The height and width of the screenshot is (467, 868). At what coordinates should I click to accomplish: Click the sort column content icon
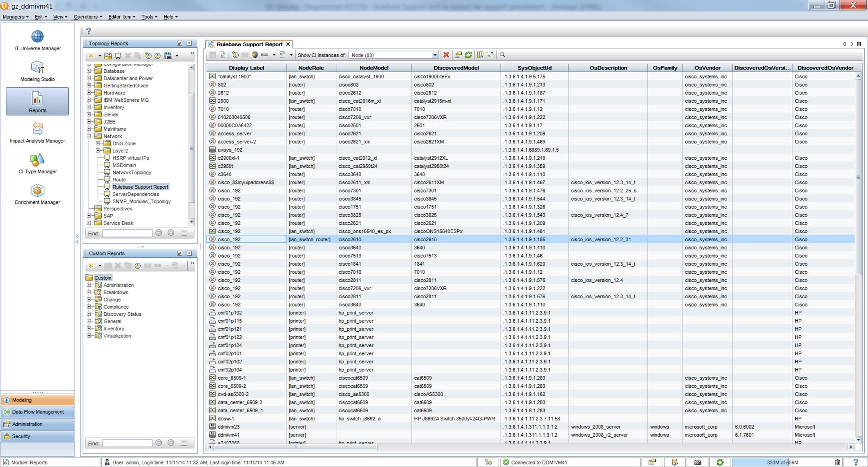coord(490,55)
